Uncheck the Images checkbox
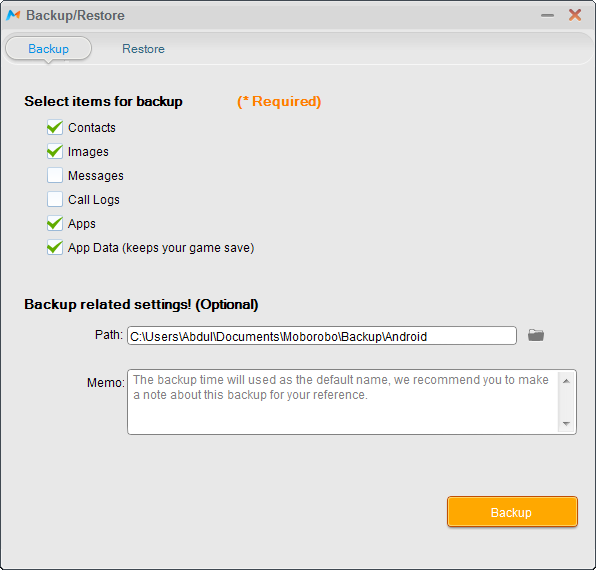This screenshot has height=570, width=596. [55, 151]
